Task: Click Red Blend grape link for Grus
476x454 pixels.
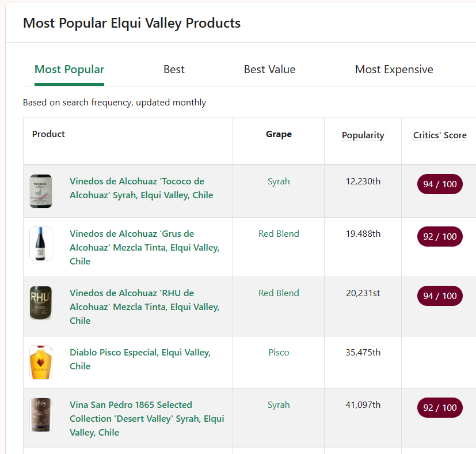Action: tap(279, 234)
